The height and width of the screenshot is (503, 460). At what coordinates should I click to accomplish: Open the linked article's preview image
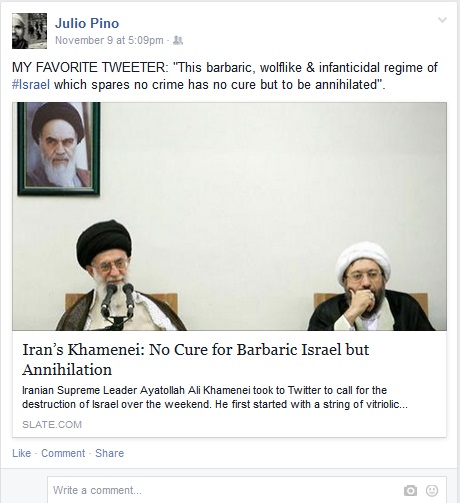[x=229, y=216]
